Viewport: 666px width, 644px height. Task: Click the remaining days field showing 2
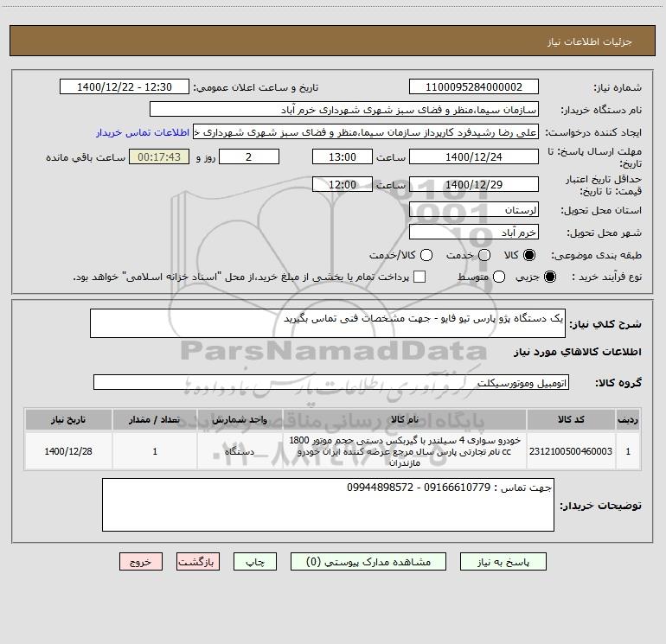pyautogui.click(x=249, y=156)
